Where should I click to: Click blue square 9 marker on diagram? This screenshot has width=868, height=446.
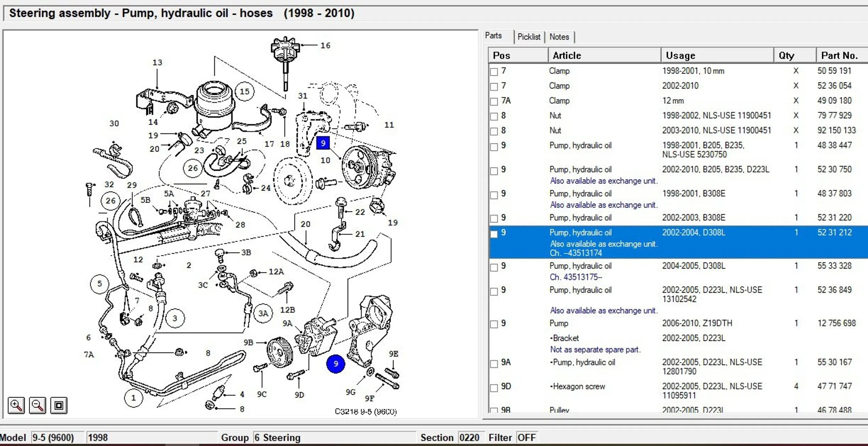[323, 143]
